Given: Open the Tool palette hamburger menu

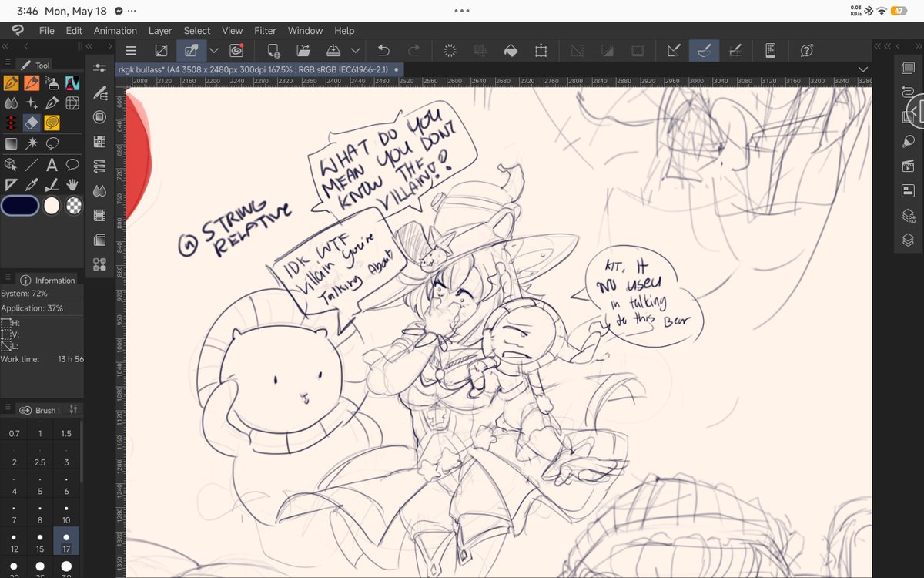Looking at the screenshot, I should coord(8,62).
